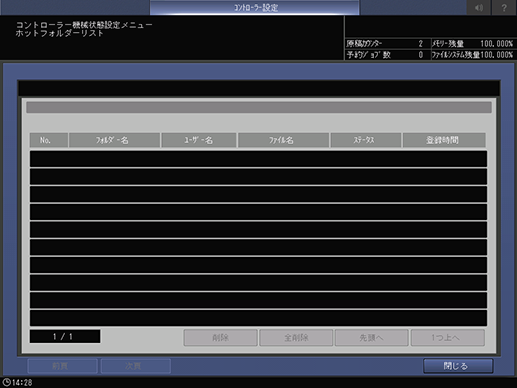Click the 1つ上へ button
Screen dimensions: 517x388
coord(448,338)
